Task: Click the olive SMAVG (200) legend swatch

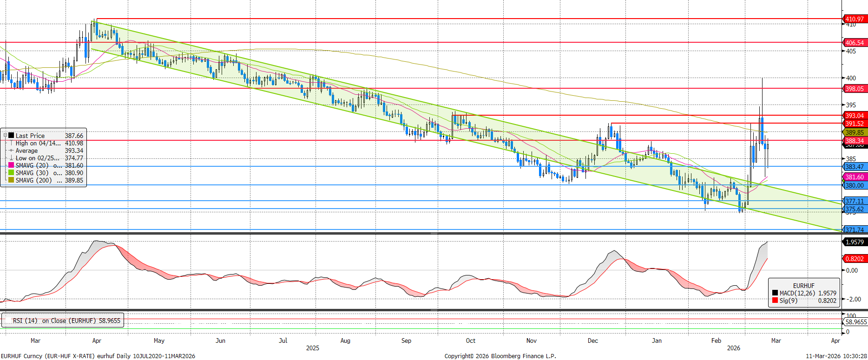Action: click(11, 180)
